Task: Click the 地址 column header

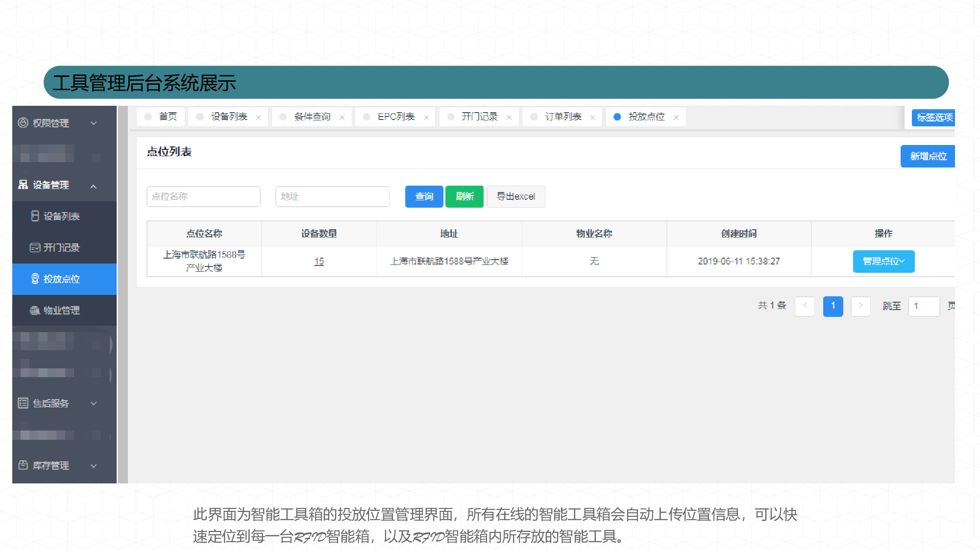Action: [x=449, y=234]
